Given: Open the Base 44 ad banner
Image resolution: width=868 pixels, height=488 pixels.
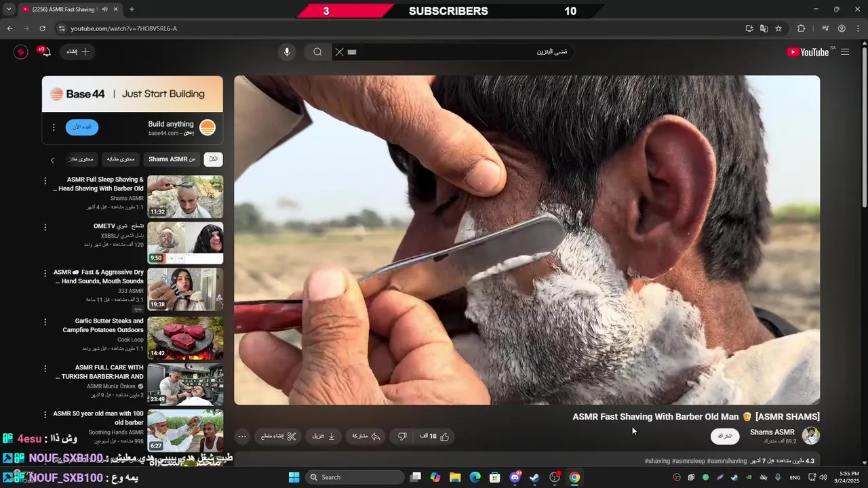Looking at the screenshot, I should [132, 94].
